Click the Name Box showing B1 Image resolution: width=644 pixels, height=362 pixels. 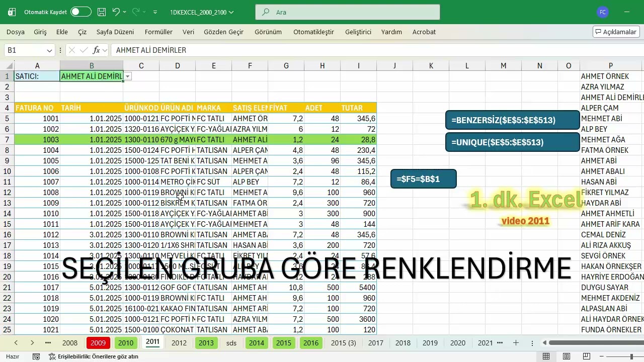[x=25, y=50]
